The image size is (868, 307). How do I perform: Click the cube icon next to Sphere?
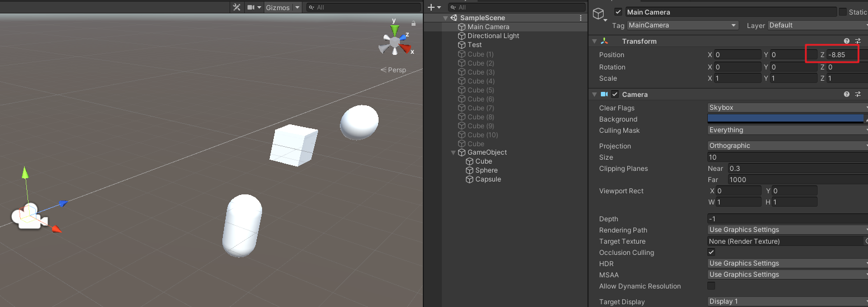point(470,170)
